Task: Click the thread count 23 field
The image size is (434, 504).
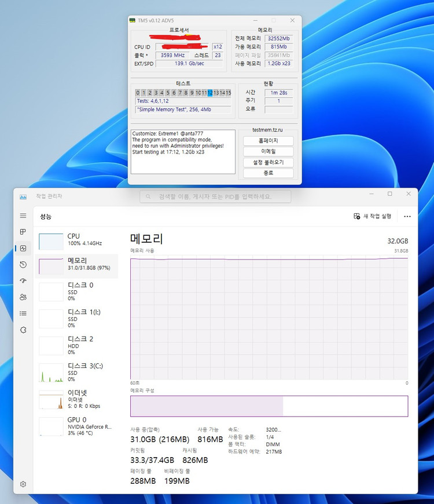Action: pos(218,55)
